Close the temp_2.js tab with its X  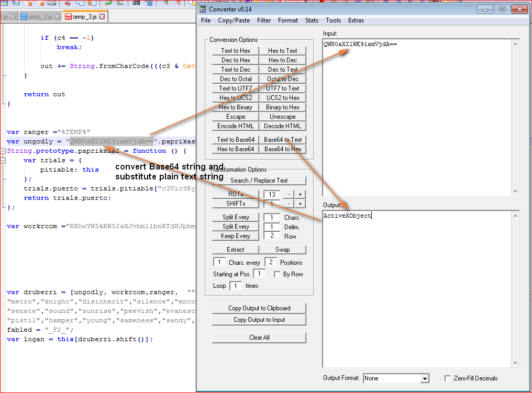pyautogui.click(x=58, y=17)
